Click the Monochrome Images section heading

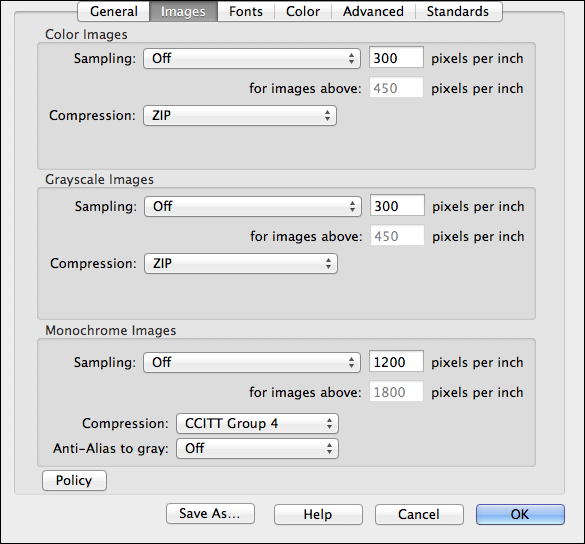(x=110, y=331)
